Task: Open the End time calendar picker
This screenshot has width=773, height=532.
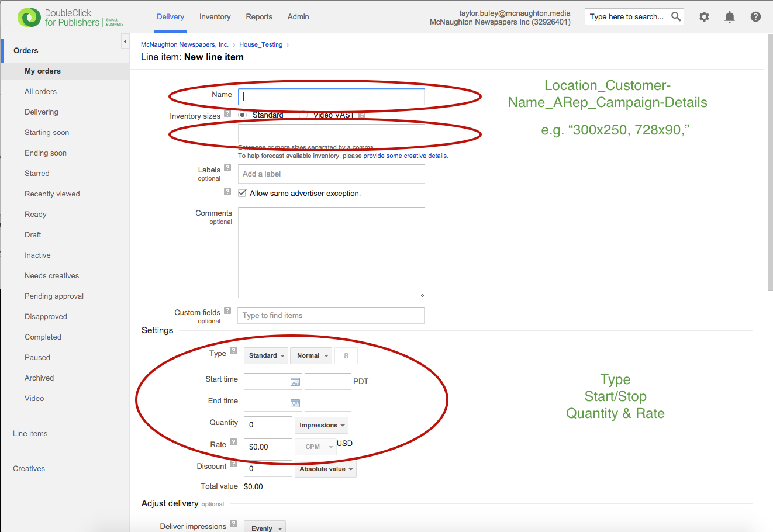Action: 295,403
